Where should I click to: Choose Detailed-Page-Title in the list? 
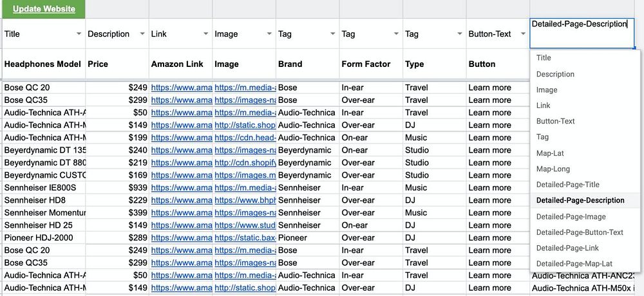567,185
